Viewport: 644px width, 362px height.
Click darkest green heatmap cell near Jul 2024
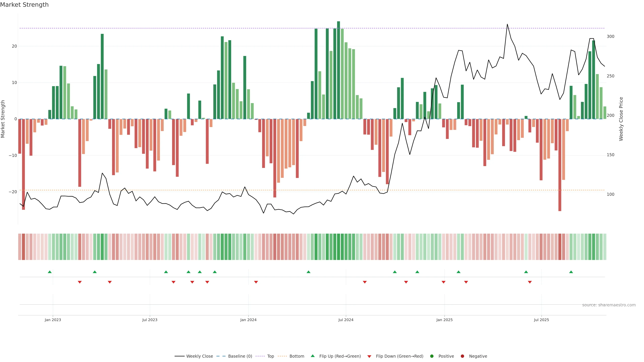(338, 247)
